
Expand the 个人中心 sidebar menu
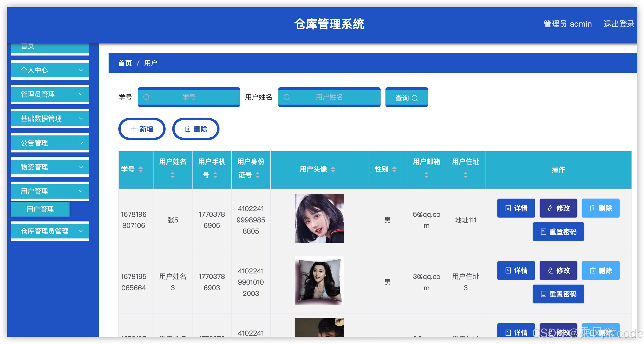coord(50,70)
